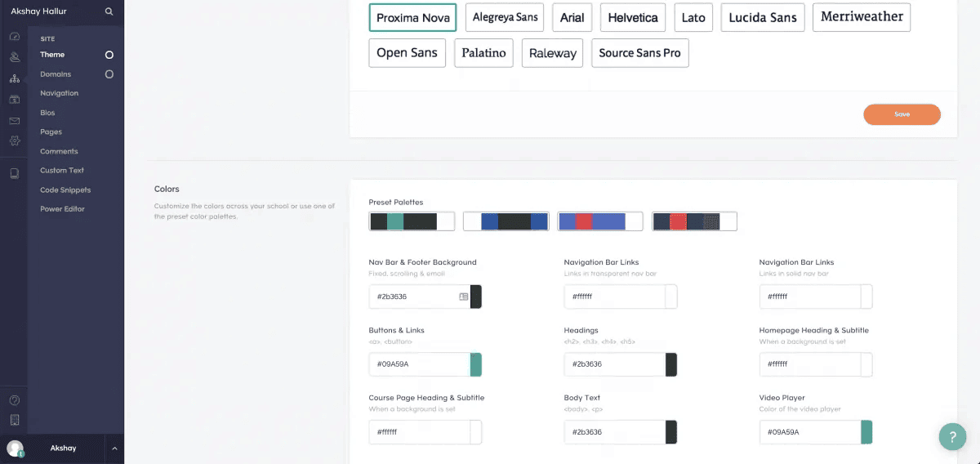Pick the Source Sans Pro font
This screenshot has height=464, width=980.
point(639,53)
